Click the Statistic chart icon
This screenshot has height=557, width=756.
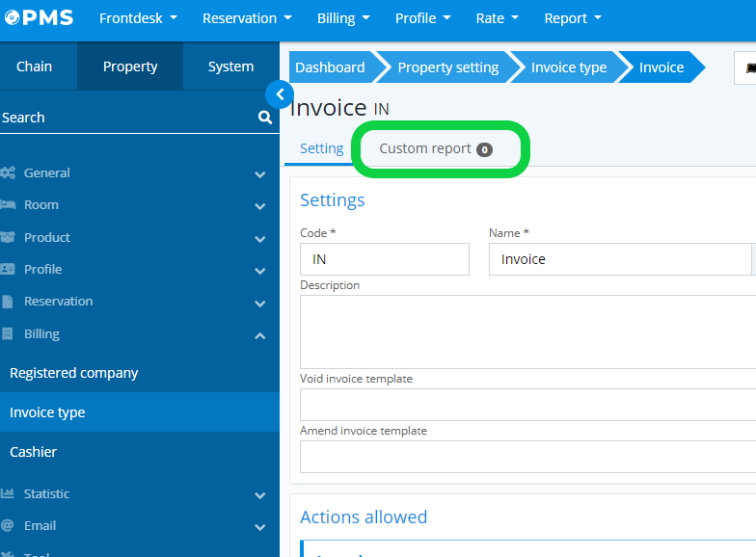tap(8, 493)
